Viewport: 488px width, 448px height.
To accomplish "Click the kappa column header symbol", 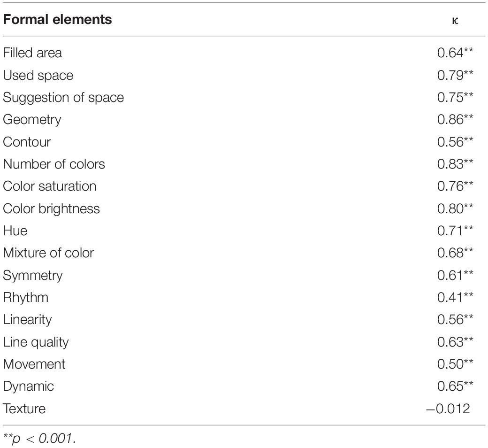I will pos(455,21).
